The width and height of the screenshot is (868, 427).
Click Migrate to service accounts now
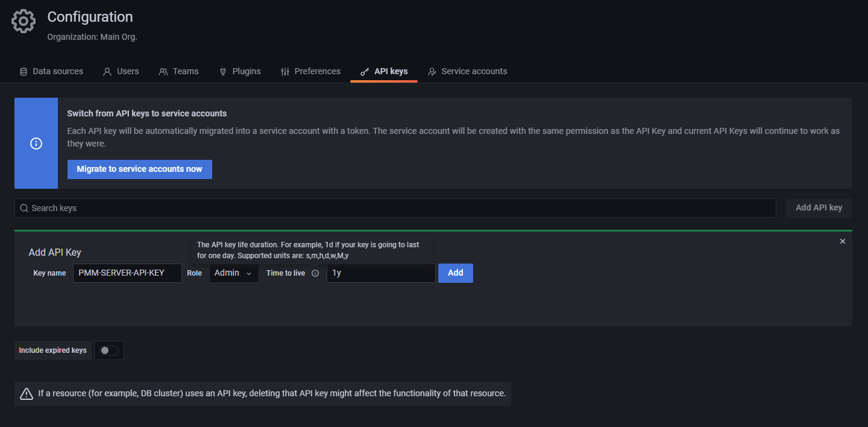139,169
